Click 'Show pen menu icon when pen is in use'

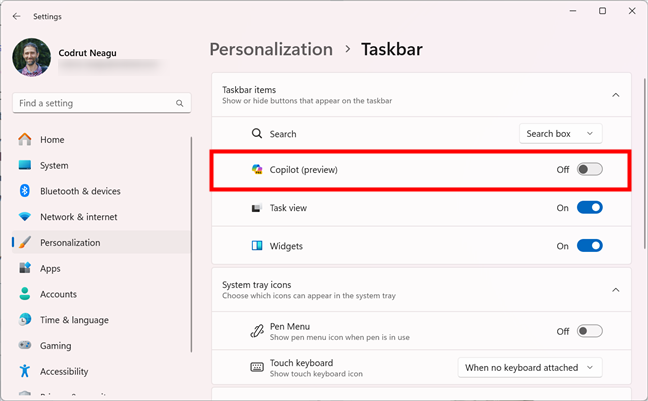(x=340, y=337)
